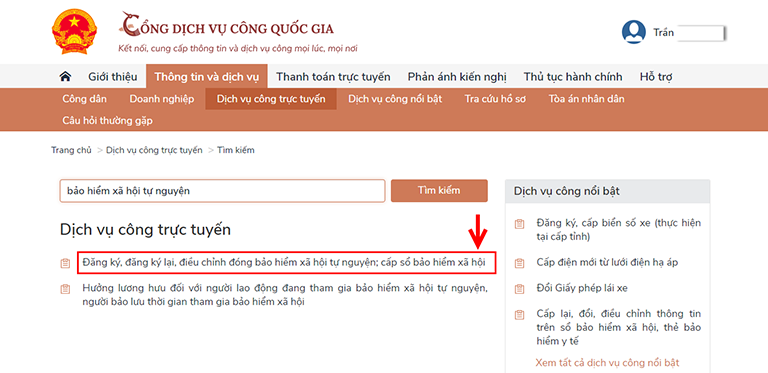The height and width of the screenshot is (373, 768).
Task: Open Cấp điện mới từ lưới điện hạ áp
Action: [x=607, y=262]
